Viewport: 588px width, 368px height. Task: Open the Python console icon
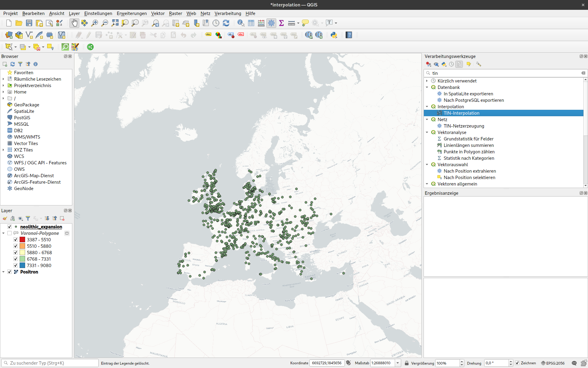[x=334, y=35]
